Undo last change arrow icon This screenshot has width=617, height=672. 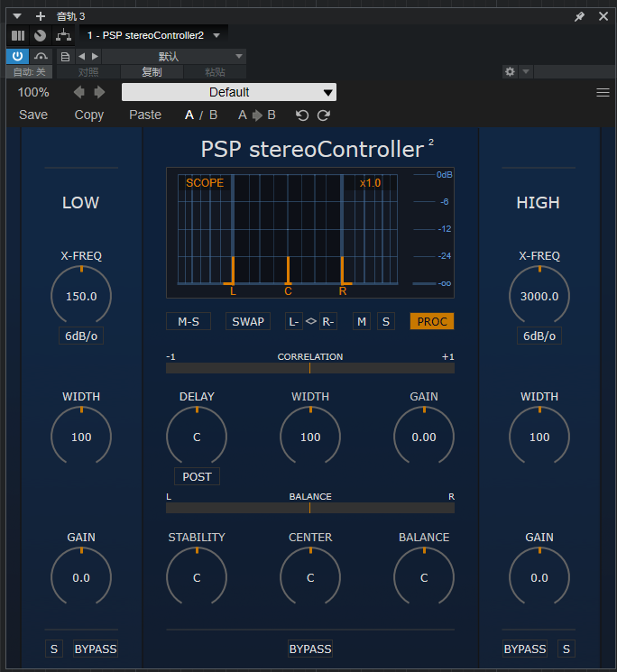coord(302,115)
